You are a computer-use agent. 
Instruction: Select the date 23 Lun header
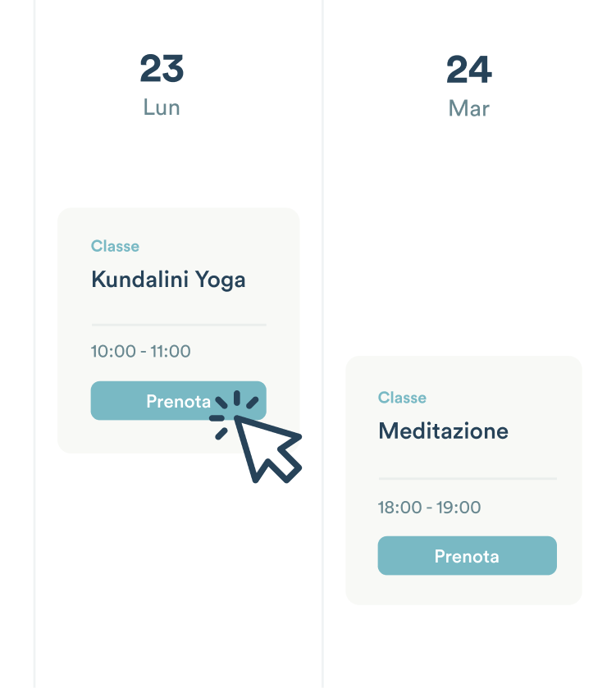[161, 86]
